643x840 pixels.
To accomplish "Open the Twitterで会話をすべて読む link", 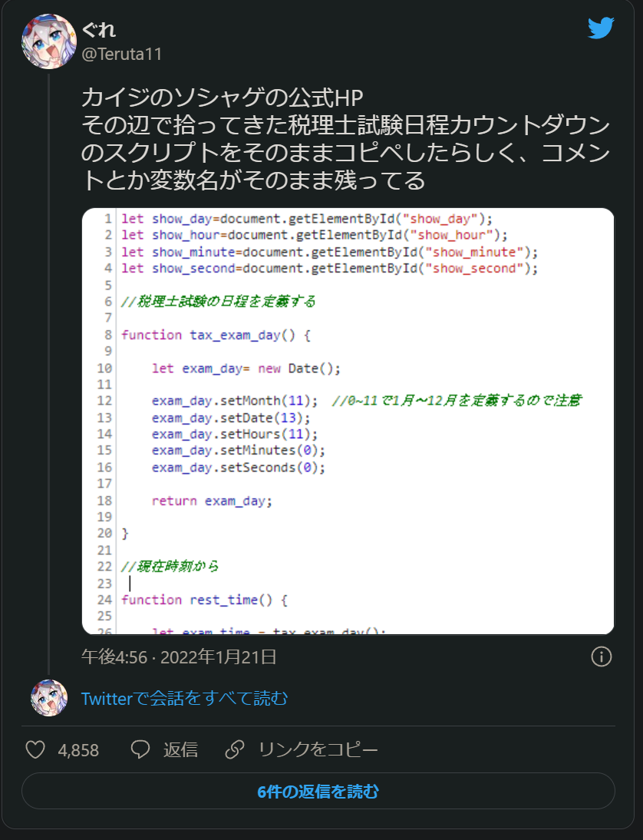I will coord(185,698).
